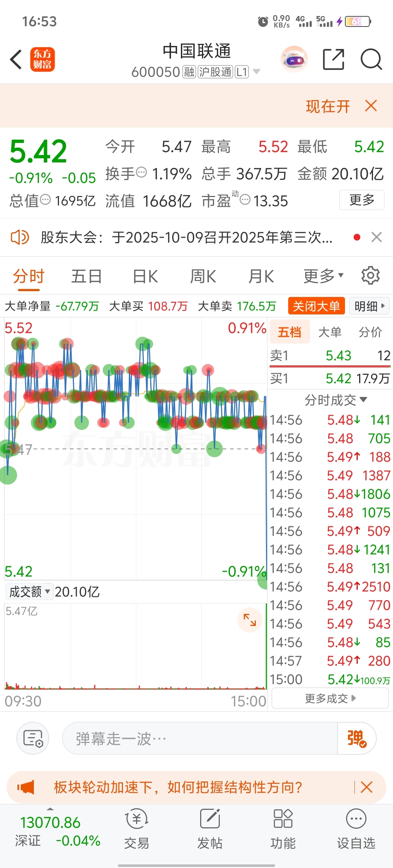
Task: Expand the 成交额 indicator dropdown
Action: click(x=29, y=592)
